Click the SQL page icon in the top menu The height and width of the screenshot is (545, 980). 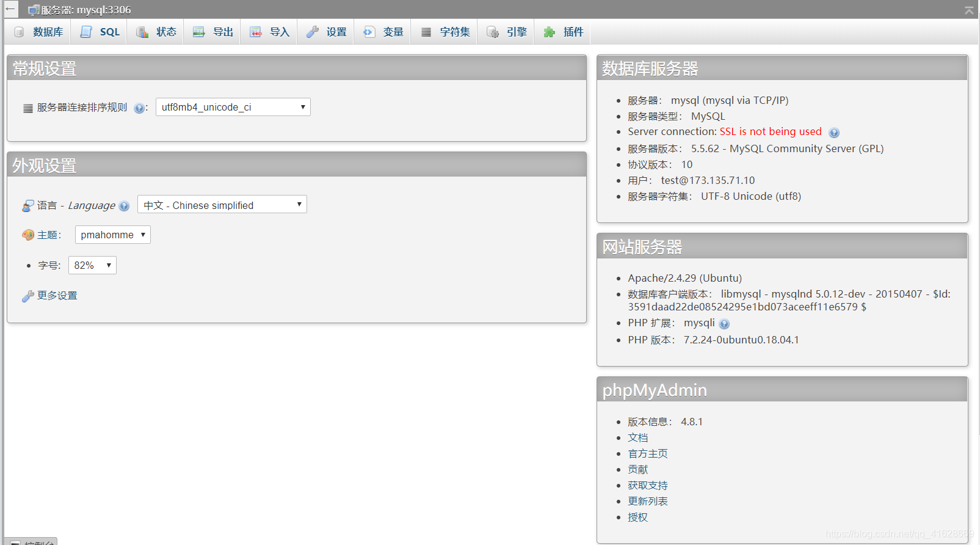click(86, 32)
